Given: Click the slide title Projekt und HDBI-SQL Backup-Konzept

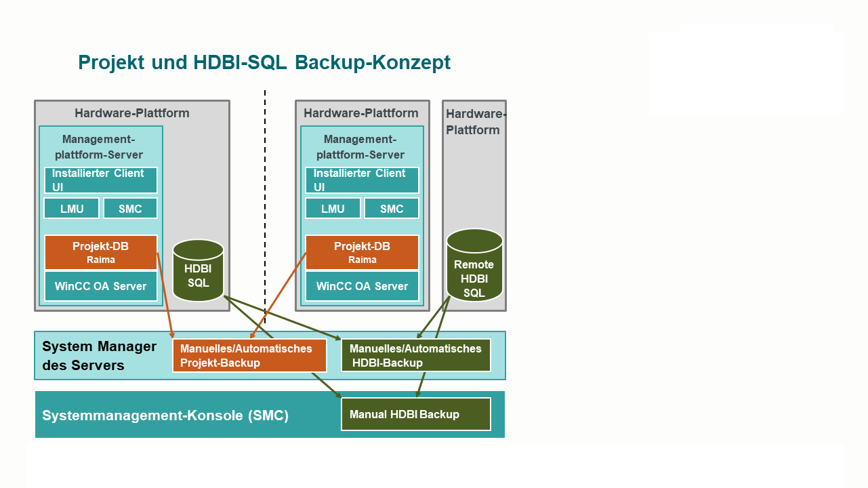Looking at the screenshot, I should 264,62.
